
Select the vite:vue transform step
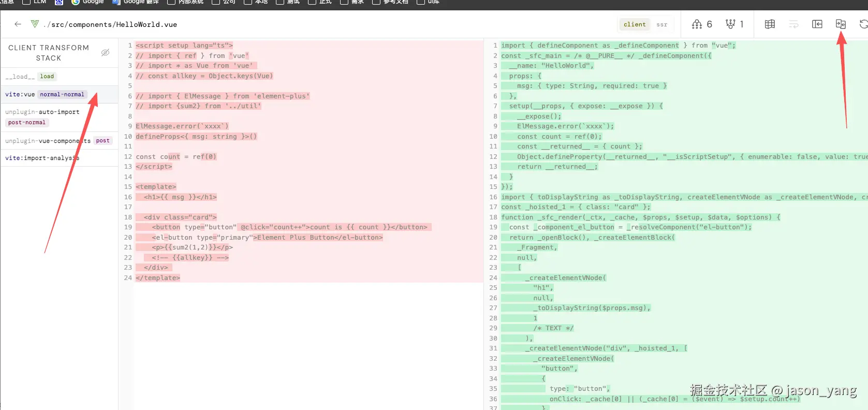[59, 95]
